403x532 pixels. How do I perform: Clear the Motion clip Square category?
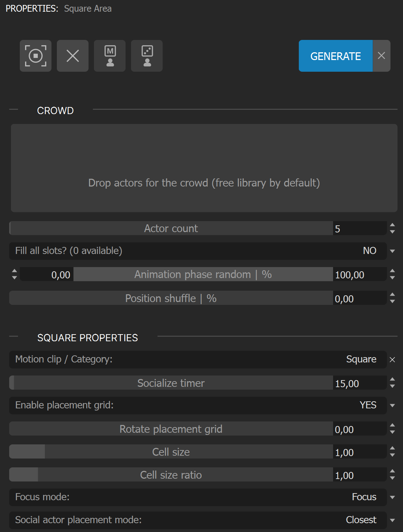[x=392, y=360]
